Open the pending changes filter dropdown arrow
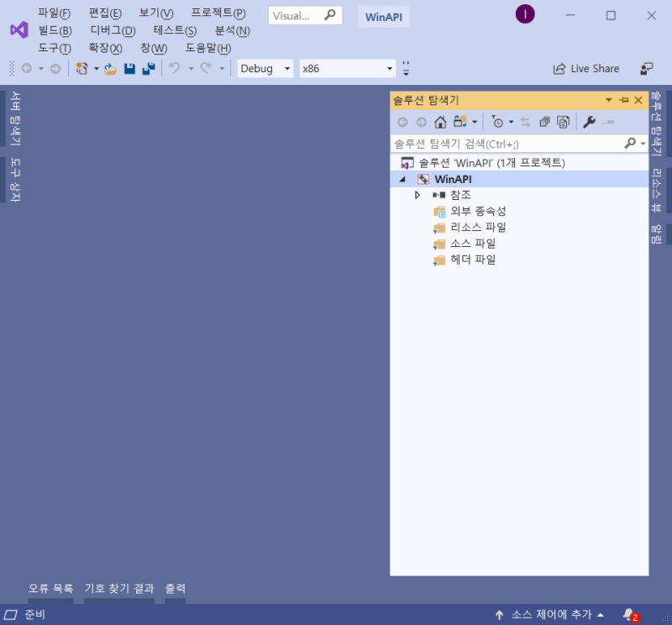672x625 pixels. (x=511, y=122)
